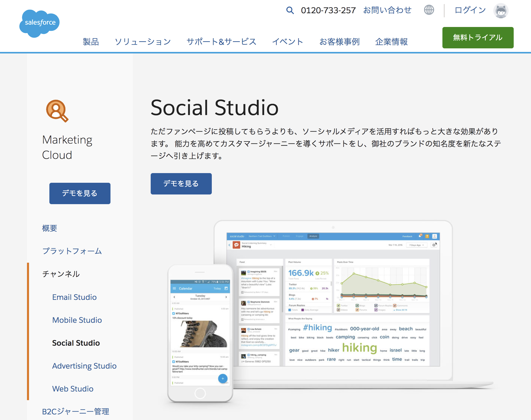Open the 企業情報 menu

click(392, 41)
